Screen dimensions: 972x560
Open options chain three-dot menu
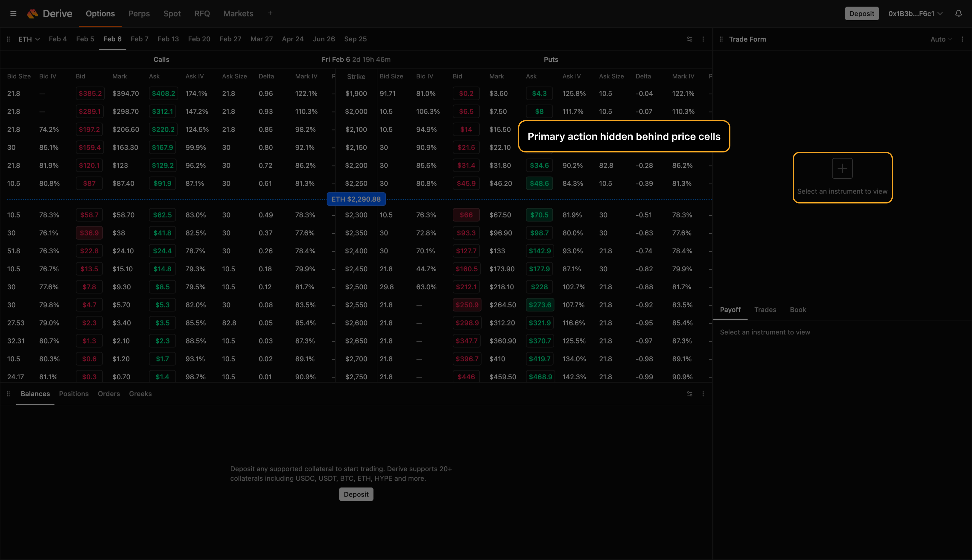pos(703,39)
